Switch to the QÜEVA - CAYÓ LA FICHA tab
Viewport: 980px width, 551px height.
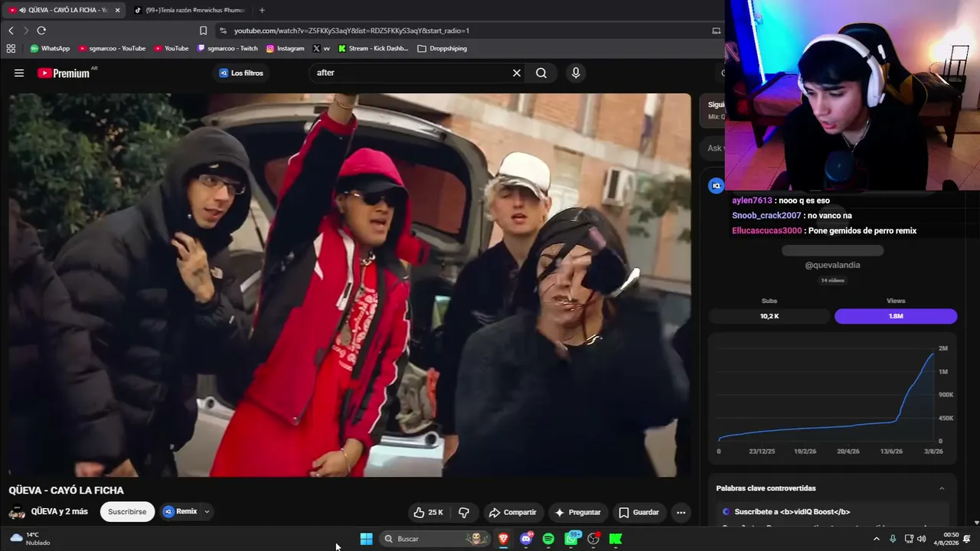[64, 10]
